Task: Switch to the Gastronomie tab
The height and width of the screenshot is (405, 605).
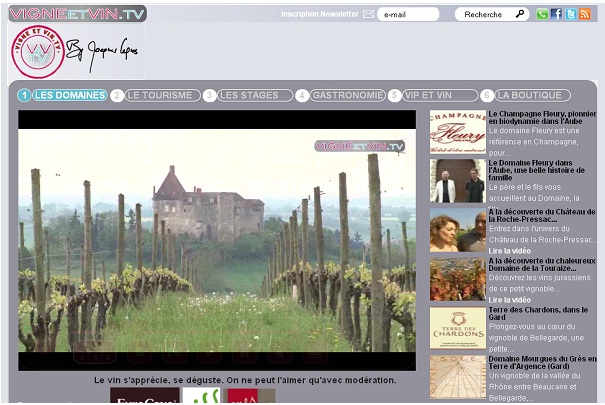Action: tap(348, 95)
